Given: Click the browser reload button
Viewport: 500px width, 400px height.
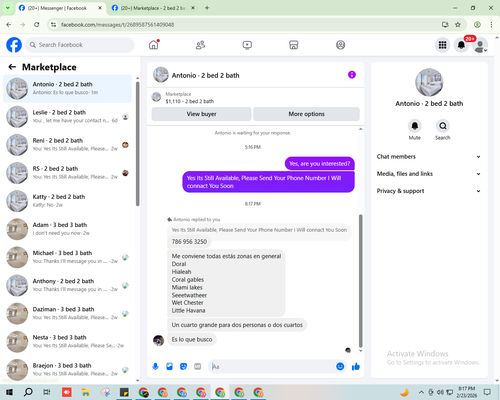Looking at the screenshot, I should click(x=37, y=25).
